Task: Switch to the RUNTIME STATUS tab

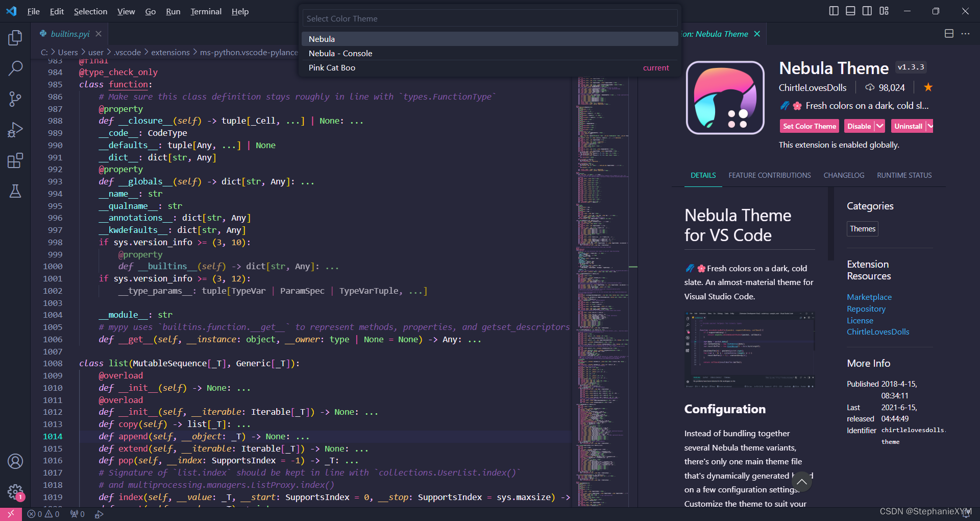Action: [x=904, y=175]
